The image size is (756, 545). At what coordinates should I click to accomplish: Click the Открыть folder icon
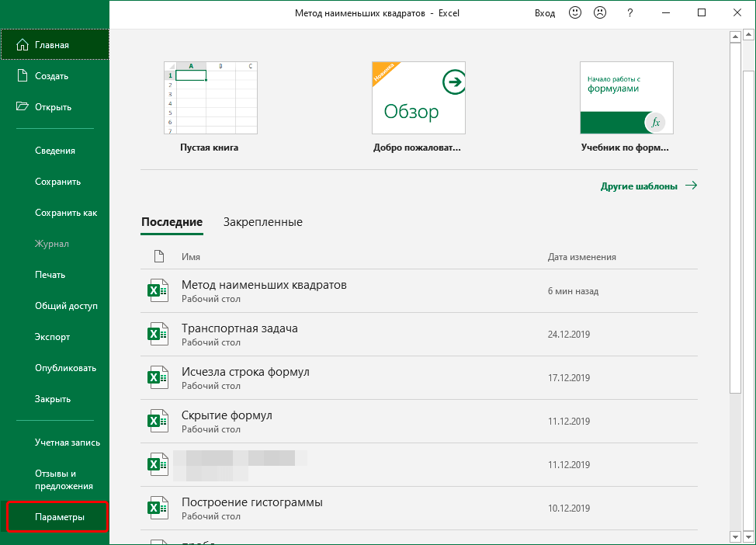coord(21,107)
